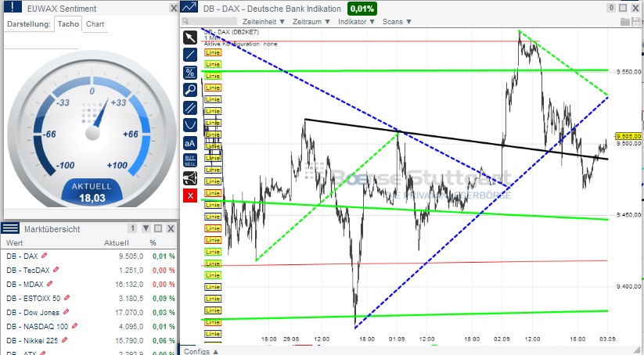Click the Aktuell column header

tap(117, 243)
